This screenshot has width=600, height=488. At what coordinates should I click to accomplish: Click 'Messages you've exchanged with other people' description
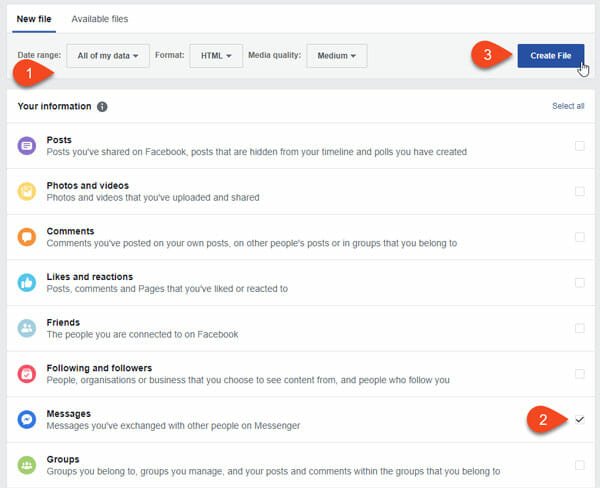[x=173, y=426]
